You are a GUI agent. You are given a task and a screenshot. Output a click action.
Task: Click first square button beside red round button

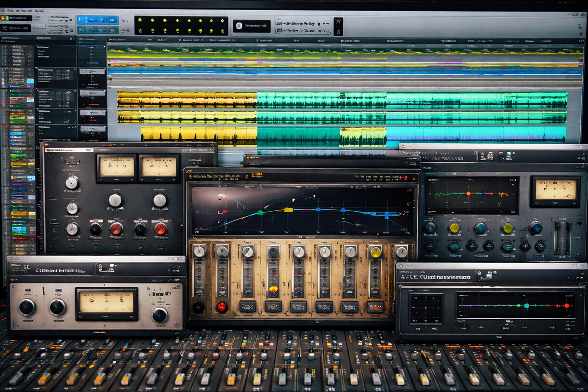click(248, 307)
